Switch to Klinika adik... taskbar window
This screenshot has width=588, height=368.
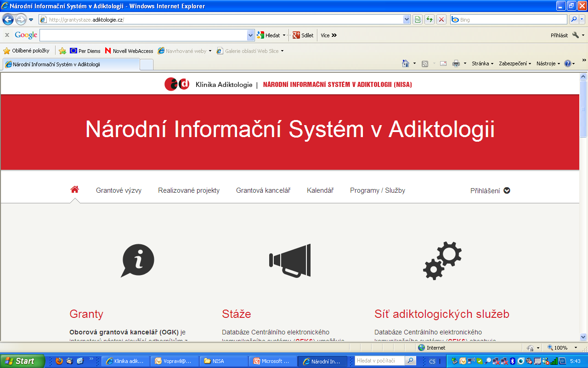126,361
